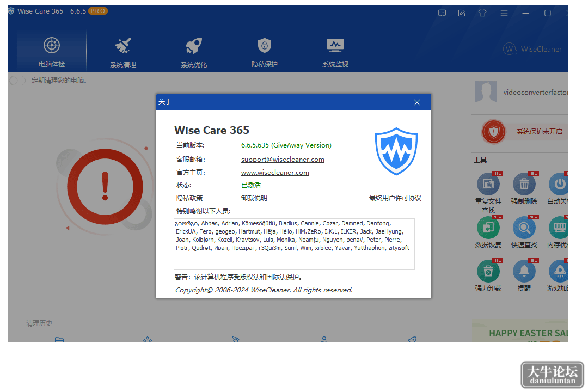
Task: Click the 系统保护未开启 red shield
Action: [494, 132]
